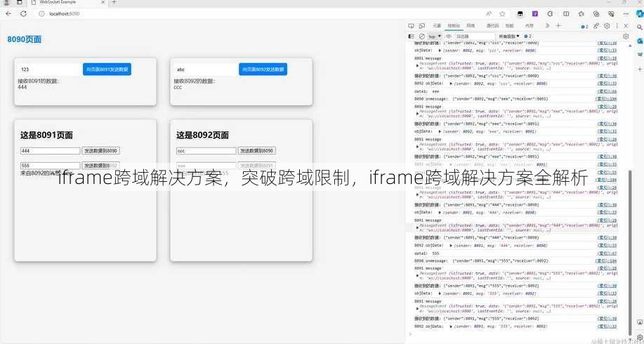Click the 444 input in 8091 page
644x344 pixels.
pos(50,151)
